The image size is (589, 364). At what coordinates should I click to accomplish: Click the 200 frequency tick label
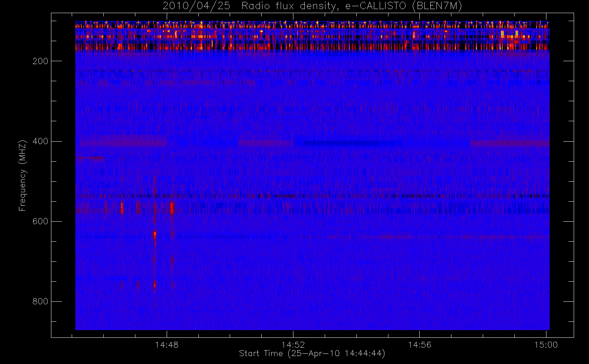click(x=40, y=61)
